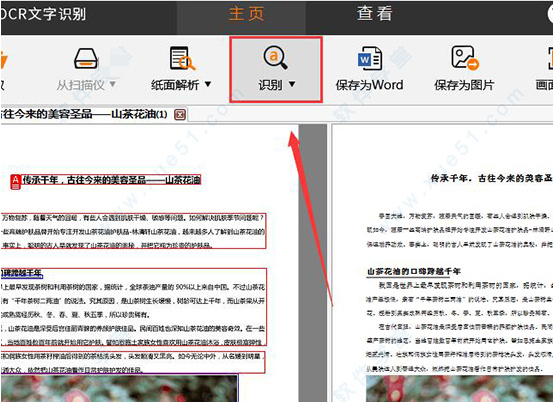553x402 pixels.
Task: Expand the 从扫描仪 dropdown arrow
Action: pos(113,84)
